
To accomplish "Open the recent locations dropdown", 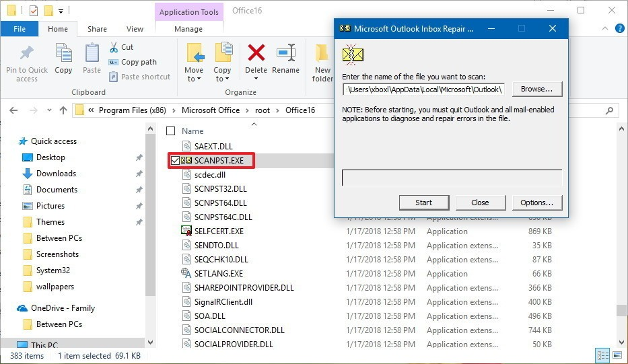I will tap(49, 110).
